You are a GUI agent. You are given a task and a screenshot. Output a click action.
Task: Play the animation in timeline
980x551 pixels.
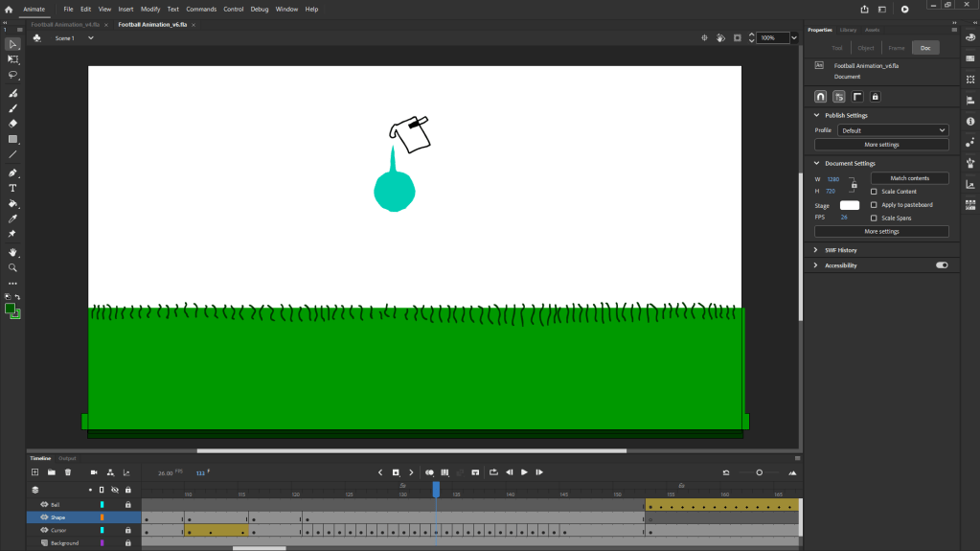[x=524, y=472]
